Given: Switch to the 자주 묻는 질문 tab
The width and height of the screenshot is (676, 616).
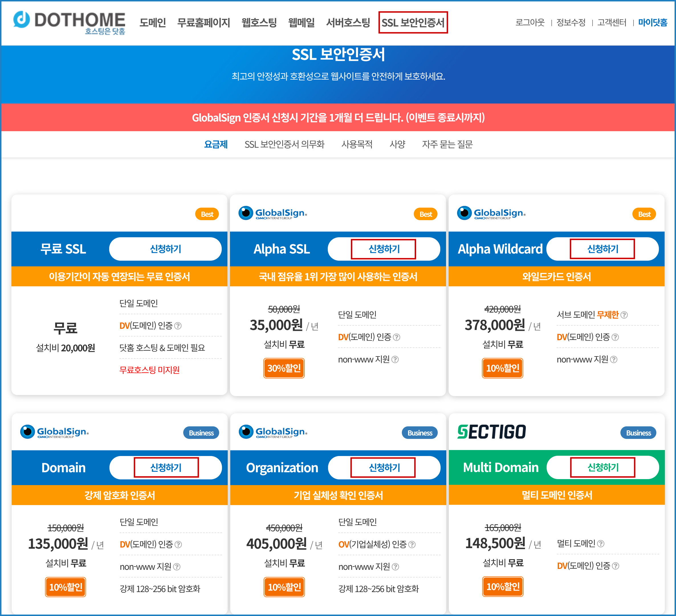Looking at the screenshot, I should coord(447,144).
